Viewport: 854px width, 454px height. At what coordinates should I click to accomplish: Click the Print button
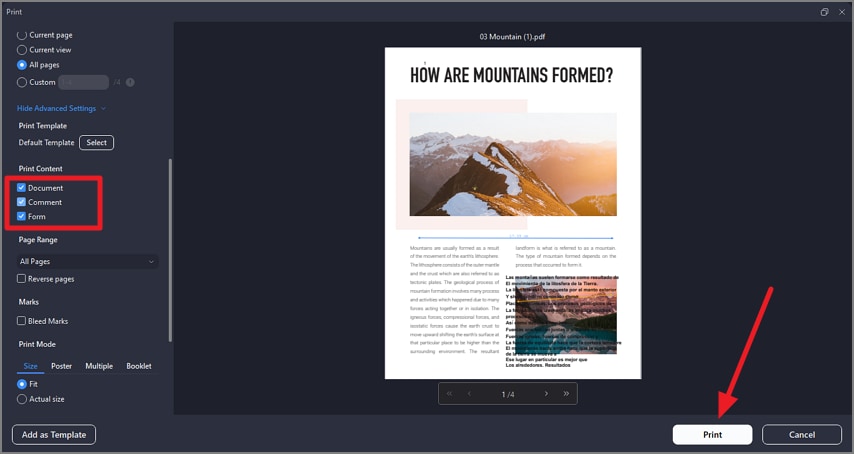(x=712, y=434)
